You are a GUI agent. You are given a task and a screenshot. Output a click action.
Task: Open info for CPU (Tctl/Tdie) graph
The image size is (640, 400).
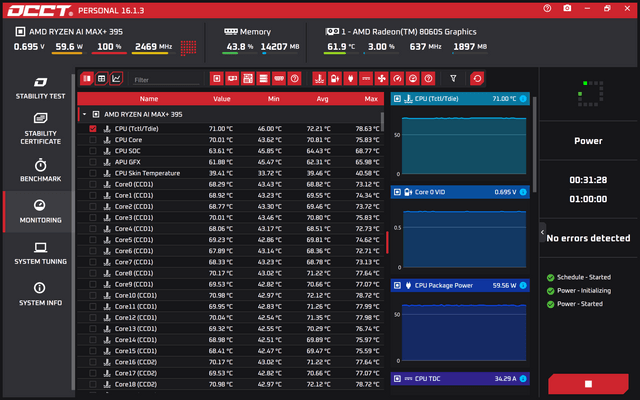coord(523,99)
